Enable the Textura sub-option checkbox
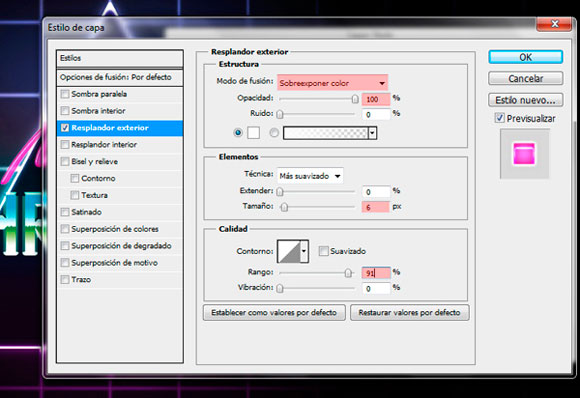This screenshot has width=580, height=398. (x=75, y=195)
